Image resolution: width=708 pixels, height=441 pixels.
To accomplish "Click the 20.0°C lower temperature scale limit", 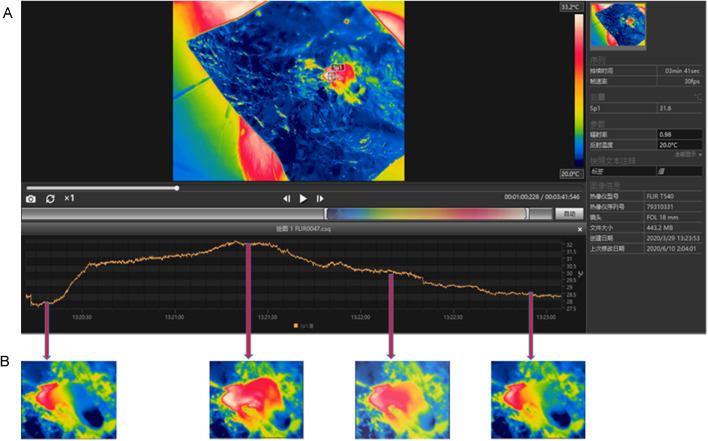I will (570, 173).
